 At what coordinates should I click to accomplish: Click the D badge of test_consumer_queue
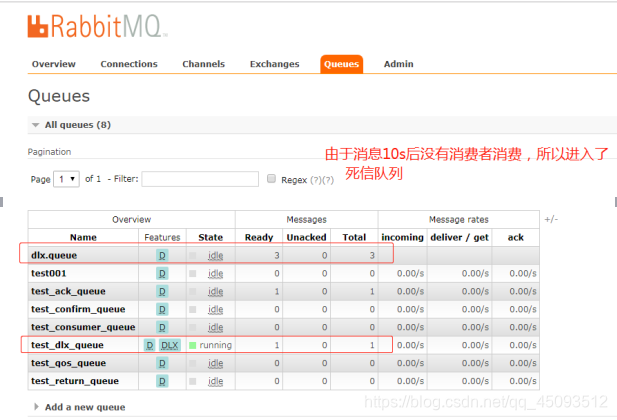162,327
